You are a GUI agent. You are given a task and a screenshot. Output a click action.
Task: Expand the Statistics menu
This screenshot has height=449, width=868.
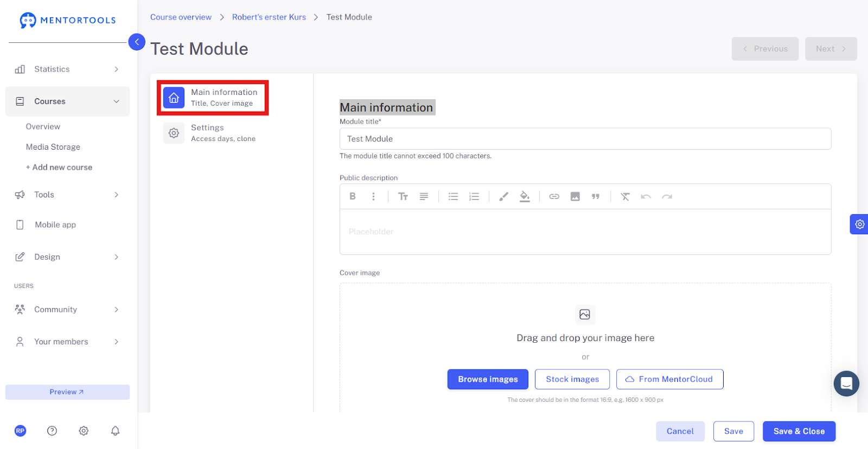[x=67, y=69]
